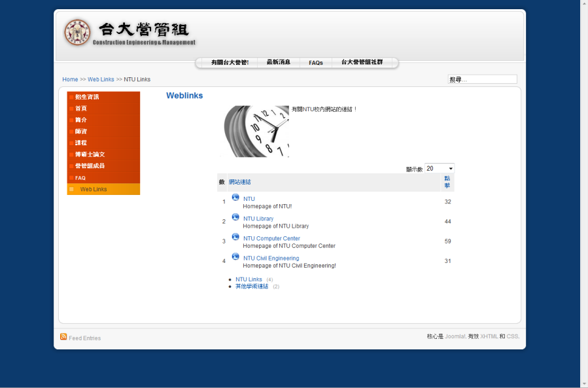Click the university emblem logo in header
This screenshot has width=588, height=388.
(x=77, y=32)
